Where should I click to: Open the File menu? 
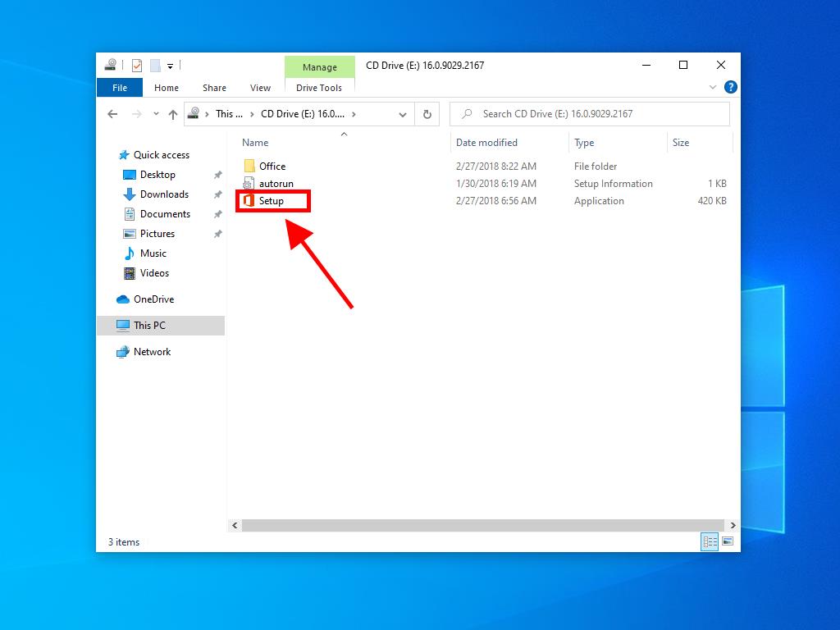point(120,88)
